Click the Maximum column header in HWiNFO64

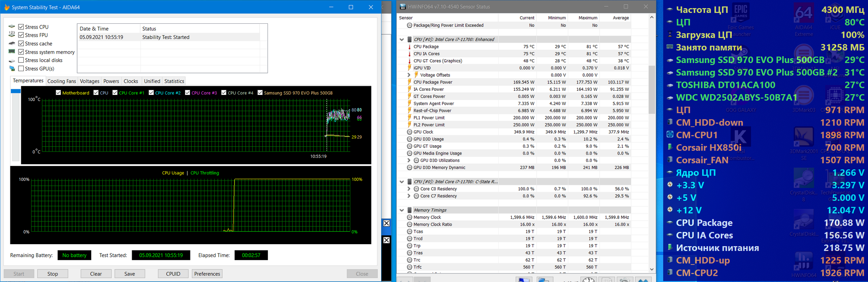pyautogui.click(x=588, y=18)
